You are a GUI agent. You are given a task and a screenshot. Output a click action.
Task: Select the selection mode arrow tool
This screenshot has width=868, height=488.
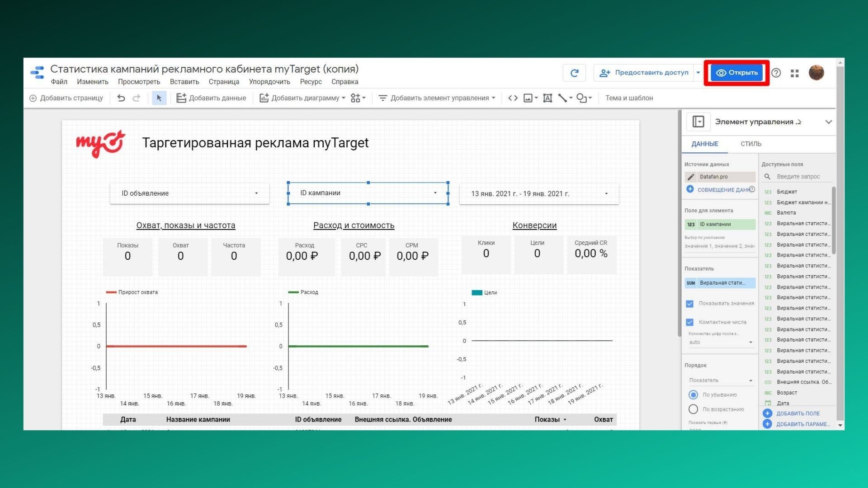point(159,98)
